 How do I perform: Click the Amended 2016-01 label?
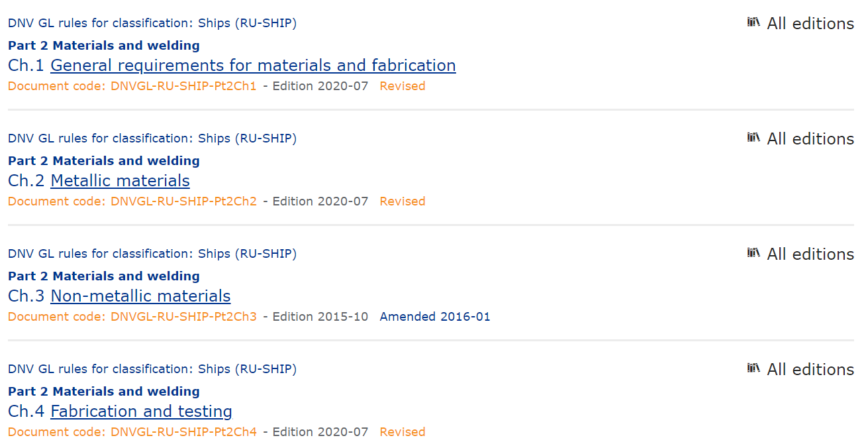[x=435, y=317]
